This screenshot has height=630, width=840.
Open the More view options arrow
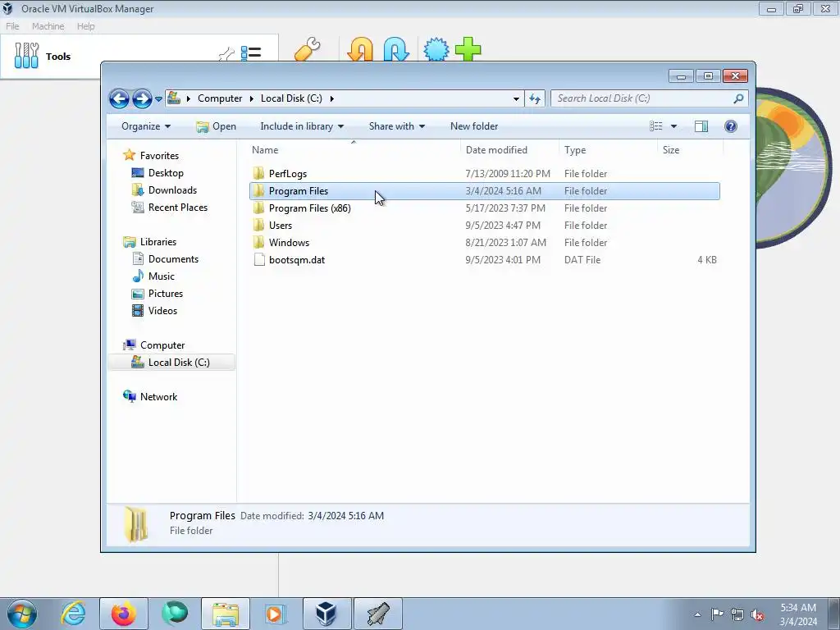pos(674,126)
